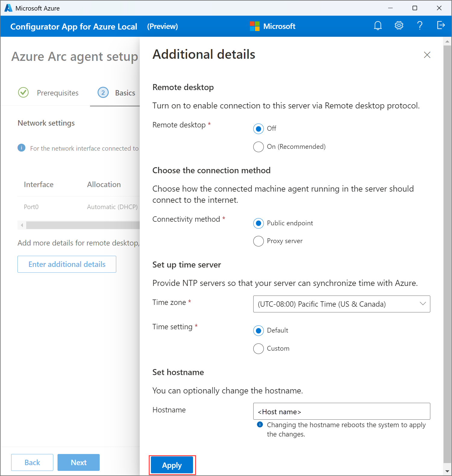Click the Basics step number 2 icon
This screenshot has width=452, height=476.
pos(103,92)
